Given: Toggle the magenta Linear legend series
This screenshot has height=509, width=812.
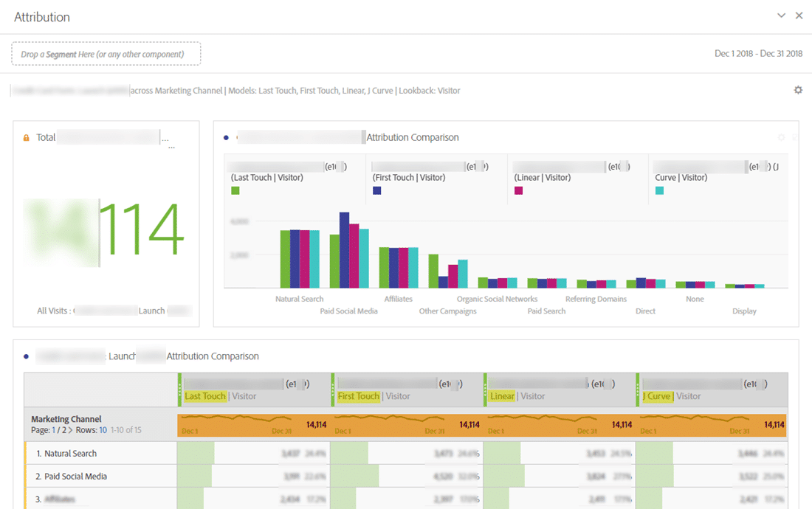Looking at the screenshot, I should 518,190.
